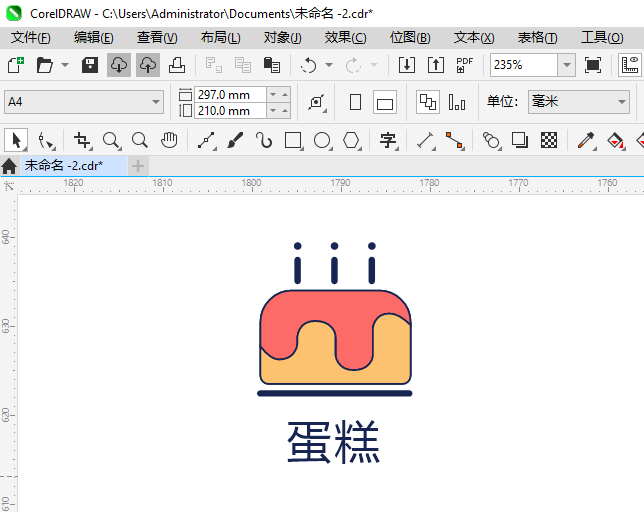Open the 位图(B) menu
The width and height of the screenshot is (644, 512).
410,38
